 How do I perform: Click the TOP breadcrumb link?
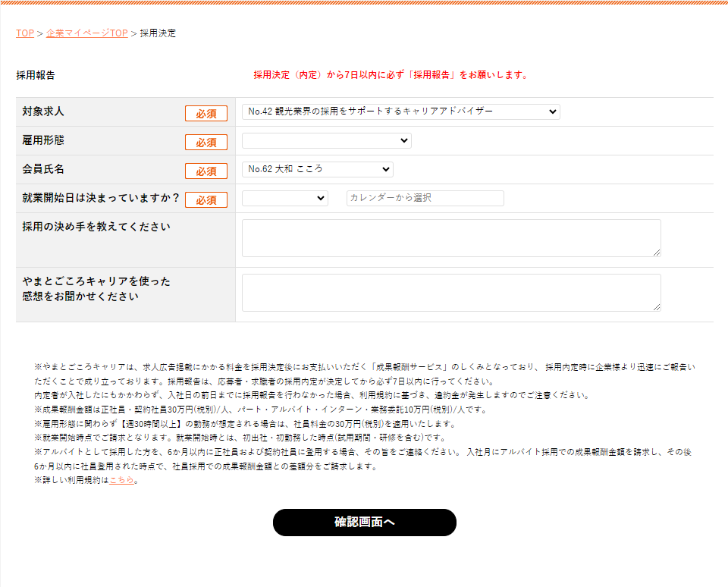point(25,33)
